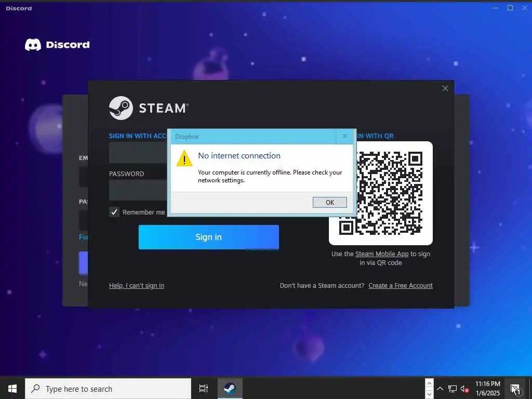Click the muted volume tray icon
The image size is (532, 399).
click(x=464, y=389)
